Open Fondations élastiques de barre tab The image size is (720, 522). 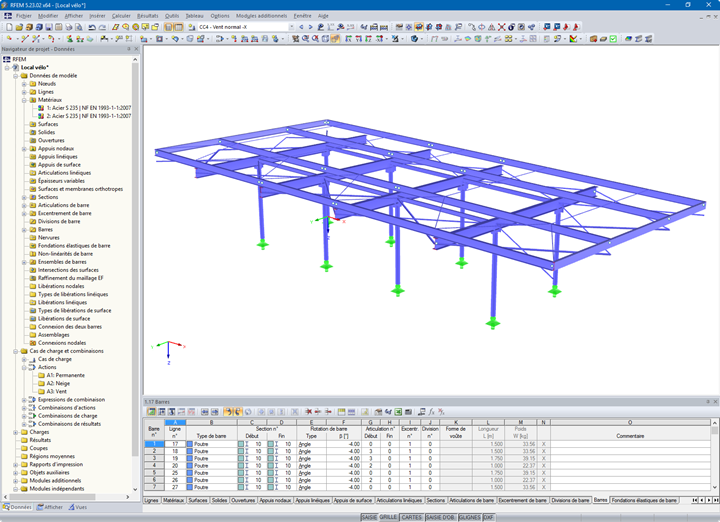(644, 500)
